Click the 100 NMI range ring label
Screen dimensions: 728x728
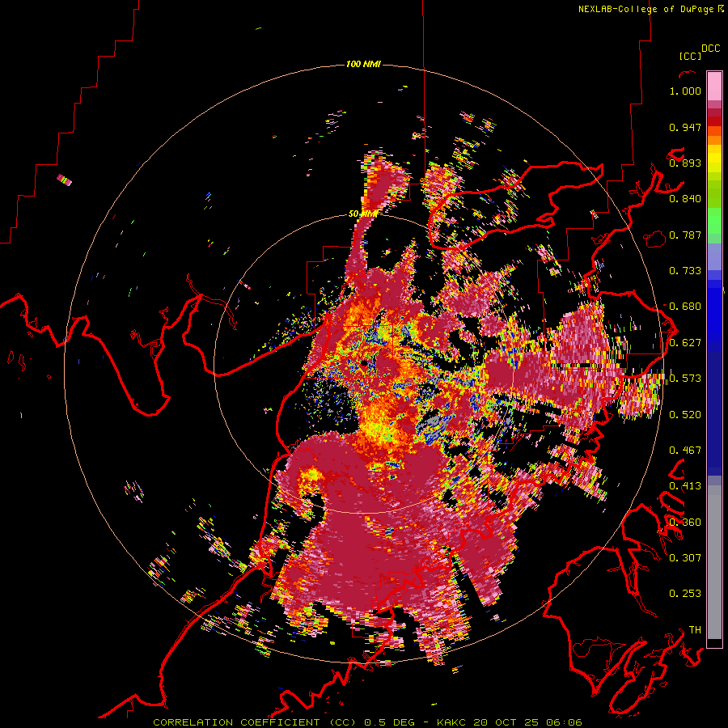click(x=363, y=64)
